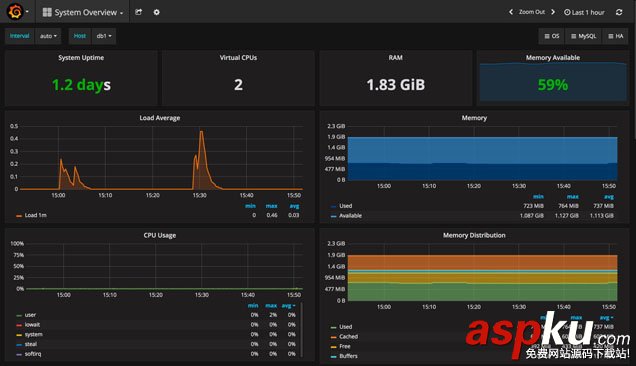The width and height of the screenshot is (636, 366).
Task: Click the 59% memory available value
Action: coord(552,85)
